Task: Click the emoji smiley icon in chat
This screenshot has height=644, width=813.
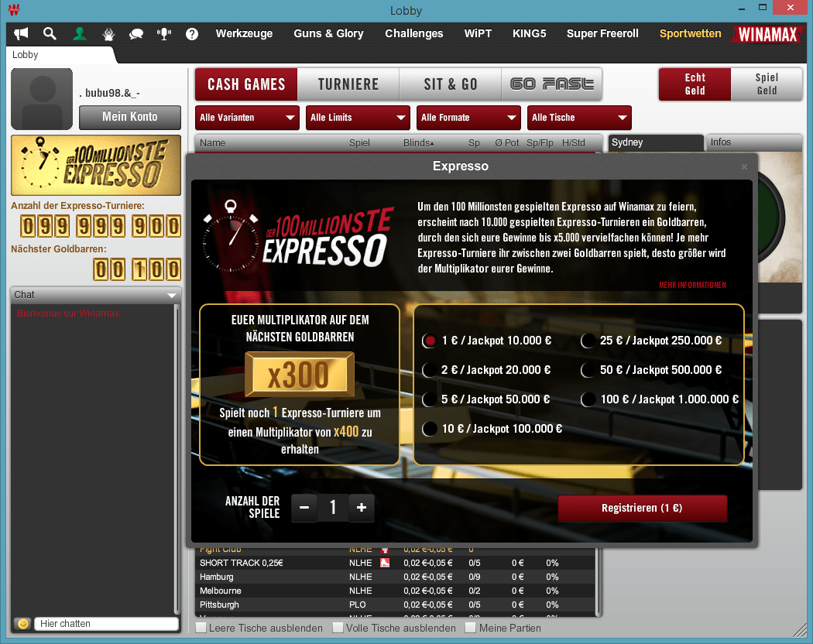Action: tap(23, 623)
